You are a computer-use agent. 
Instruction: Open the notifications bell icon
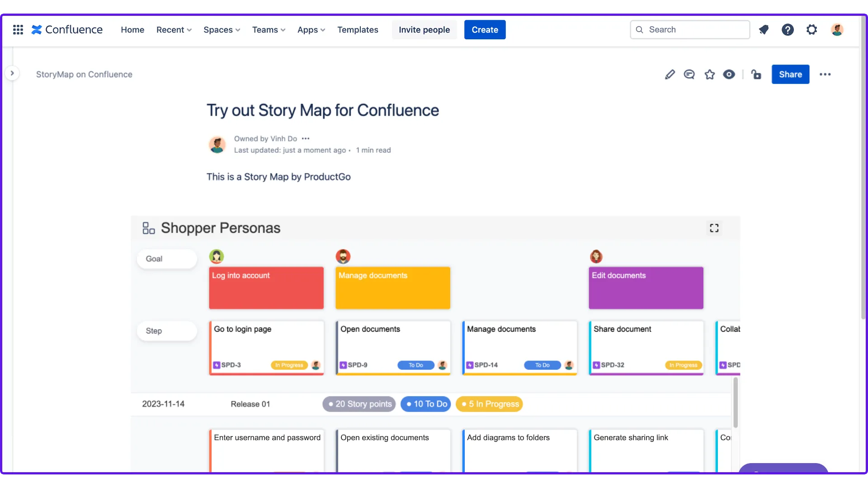point(764,30)
